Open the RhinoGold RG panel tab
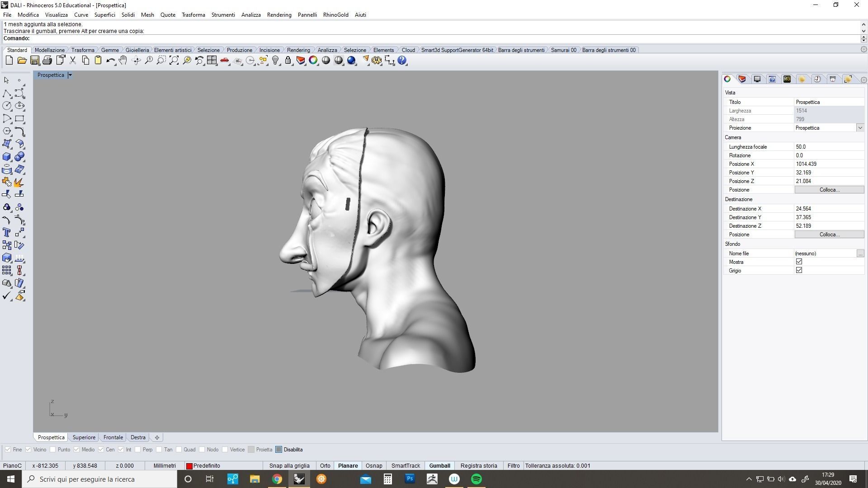This screenshot has width=868, height=488. [x=787, y=79]
